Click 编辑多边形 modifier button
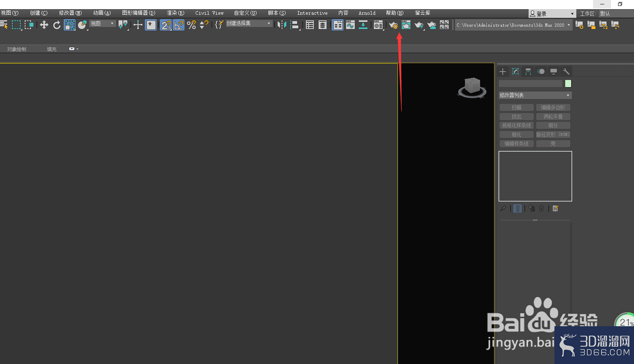The width and height of the screenshot is (634, 364). (x=553, y=107)
